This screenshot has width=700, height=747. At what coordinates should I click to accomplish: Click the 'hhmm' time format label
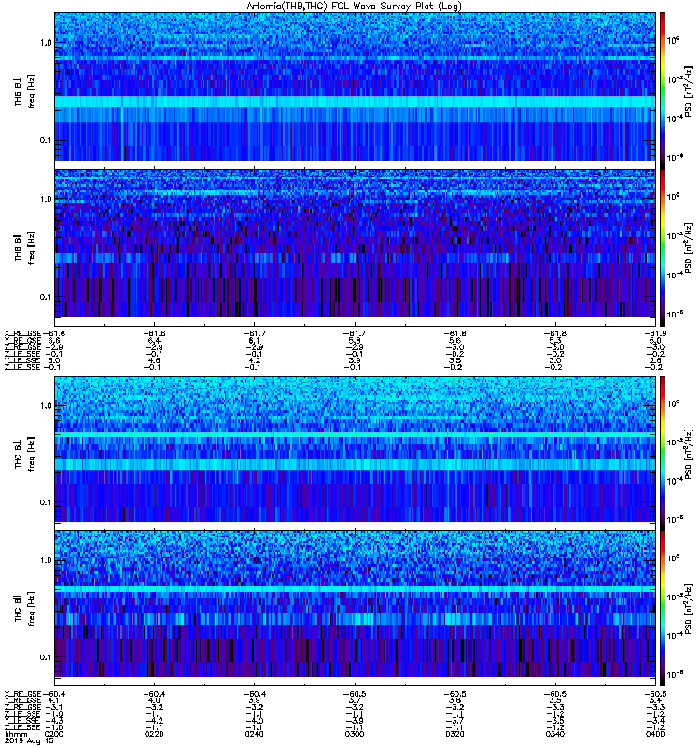pos(14,734)
